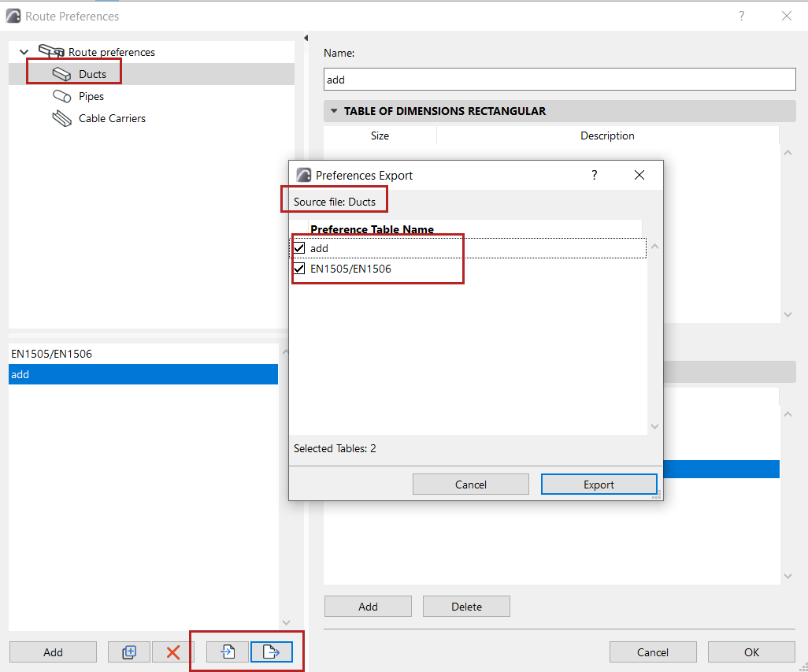808x672 pixels.
Task: Collapse Table of Dimensions Rectangular section
Action: 334,111
